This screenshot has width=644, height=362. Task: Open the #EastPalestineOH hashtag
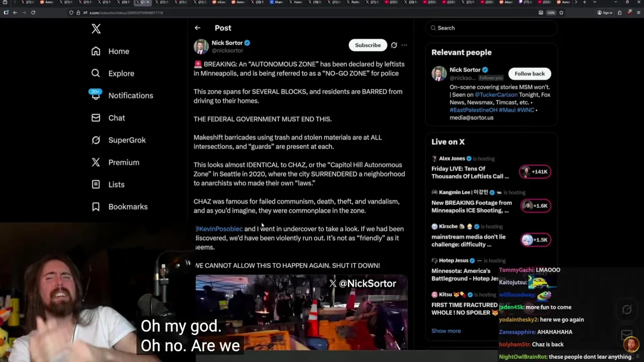pyautogui.click(x=473, y=110)
